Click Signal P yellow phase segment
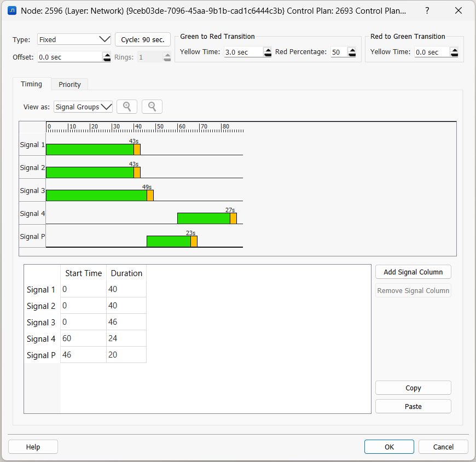Image resolution: width=476 pixels, height=462 pixels. pos(194,241)
